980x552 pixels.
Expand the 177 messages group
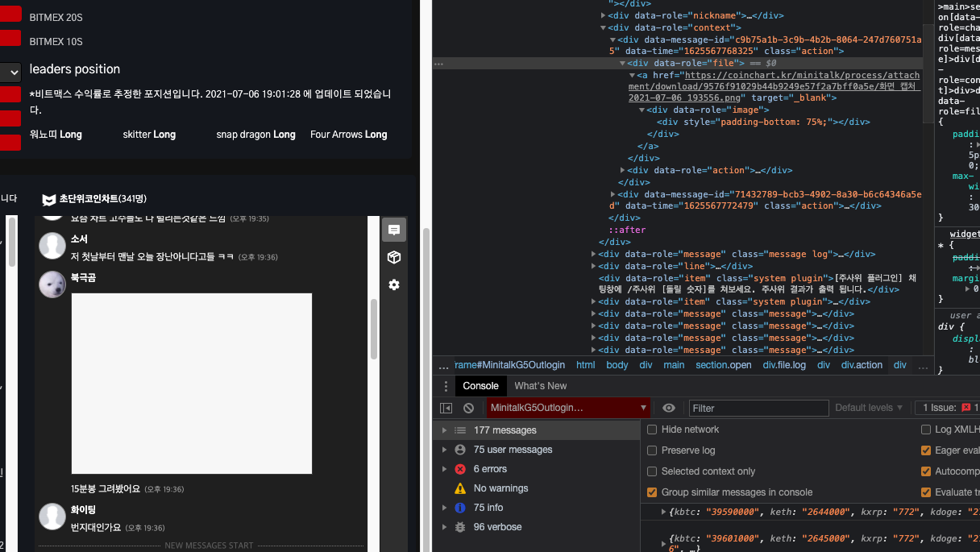[444, 430]
